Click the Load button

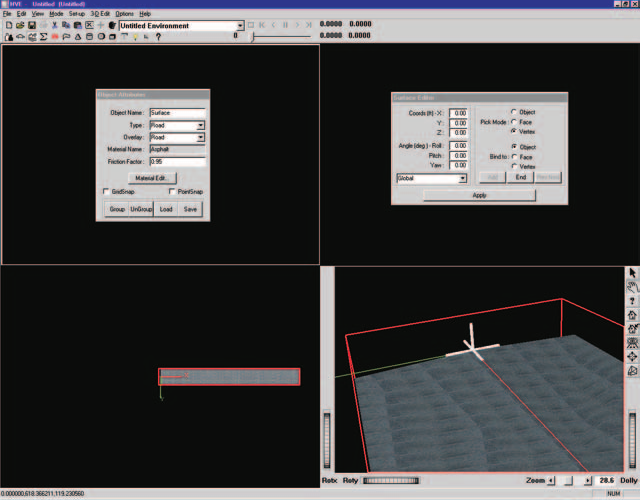[166, 209]
